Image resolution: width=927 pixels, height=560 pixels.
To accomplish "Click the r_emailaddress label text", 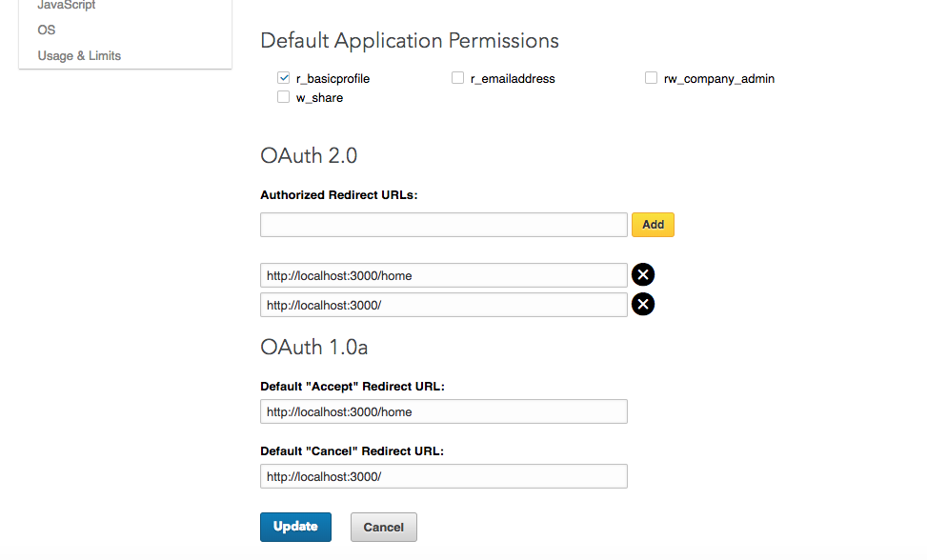I will pos(513,79).
